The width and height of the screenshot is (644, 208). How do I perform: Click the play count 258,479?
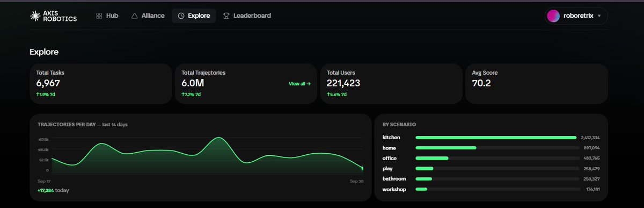tap(592, 168)
